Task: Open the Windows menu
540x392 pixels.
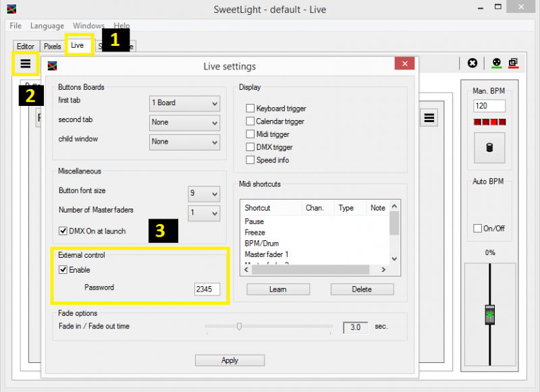Action: point(88,26)
